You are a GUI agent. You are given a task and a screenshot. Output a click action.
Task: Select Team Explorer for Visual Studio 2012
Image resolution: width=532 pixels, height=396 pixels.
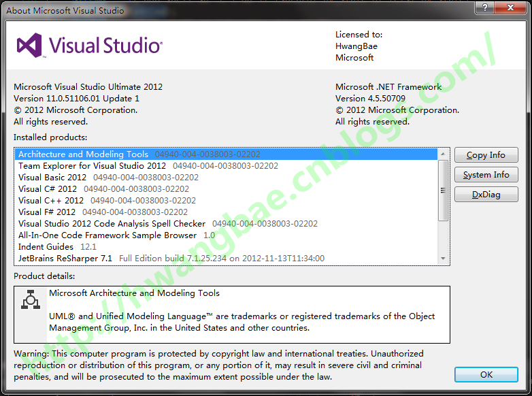coord(227,165)
